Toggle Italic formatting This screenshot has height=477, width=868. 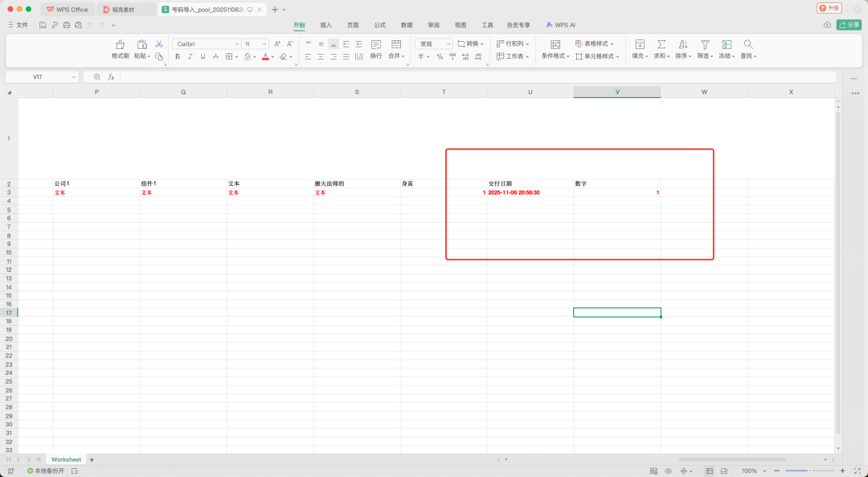coord(190,57)
